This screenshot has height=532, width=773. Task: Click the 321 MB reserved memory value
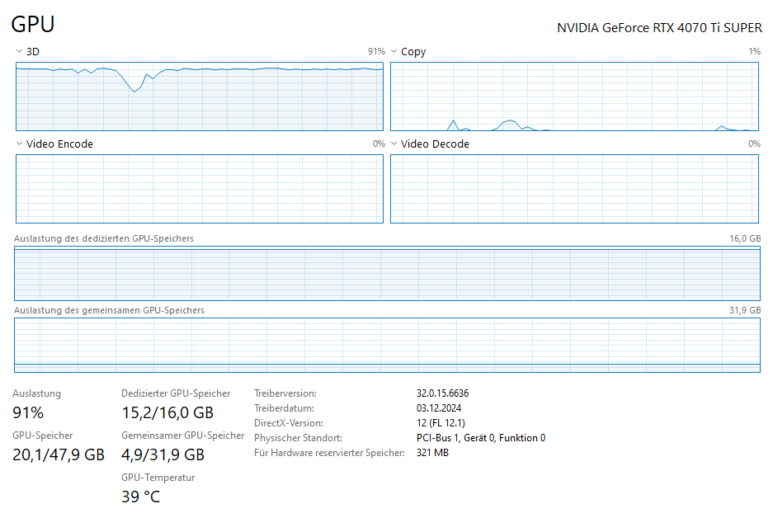(x=432, y=453)
